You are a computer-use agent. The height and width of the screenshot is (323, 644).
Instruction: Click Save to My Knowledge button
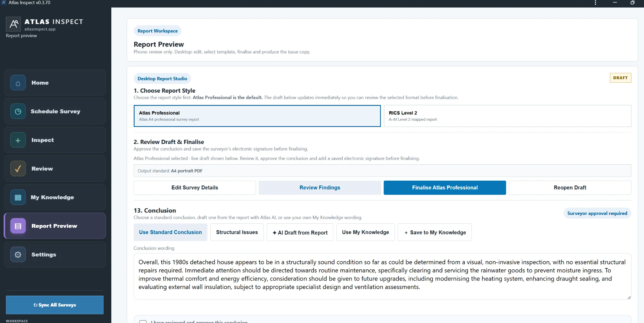435,233
